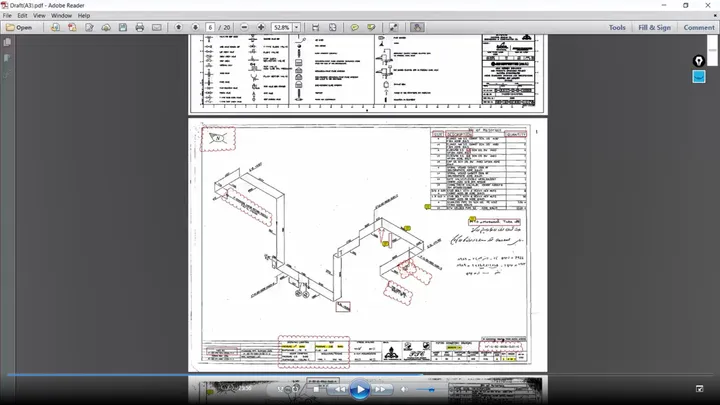Click the media player play button
This screenshot has width=720, height=405.
[x=360, y=389]
